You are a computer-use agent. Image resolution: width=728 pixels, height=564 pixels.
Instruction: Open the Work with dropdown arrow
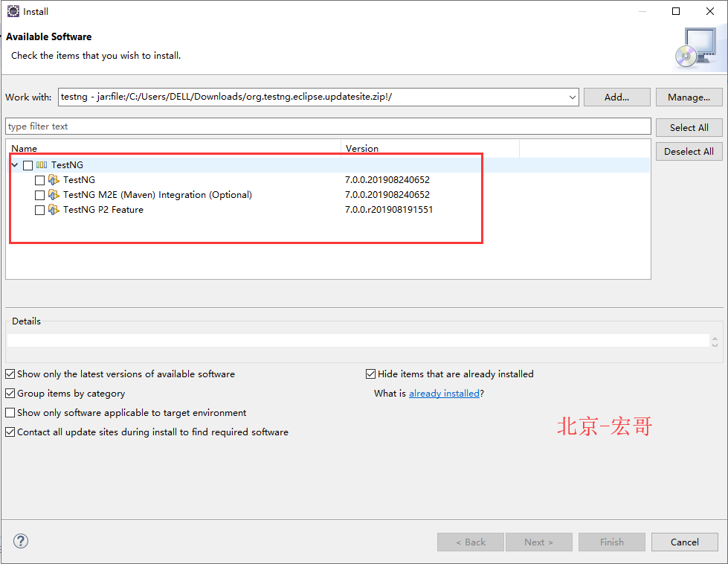point(572,97)
